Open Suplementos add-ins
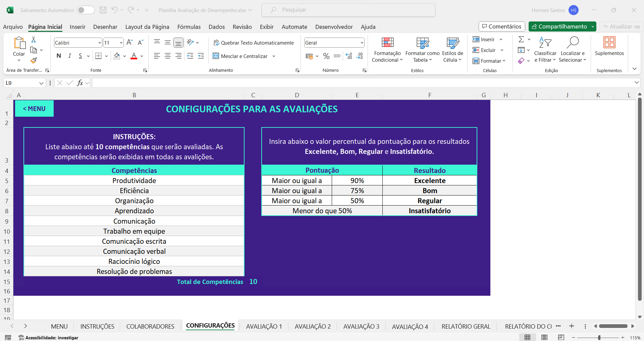Screen dimensions: 644x341 coord(609,46)
